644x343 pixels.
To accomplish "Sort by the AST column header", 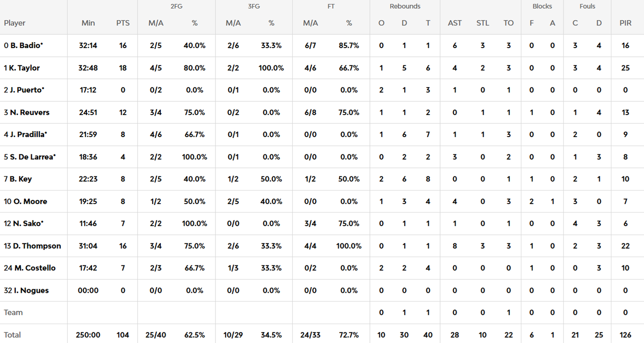I will pyautogui.click(x=455, y=23).
